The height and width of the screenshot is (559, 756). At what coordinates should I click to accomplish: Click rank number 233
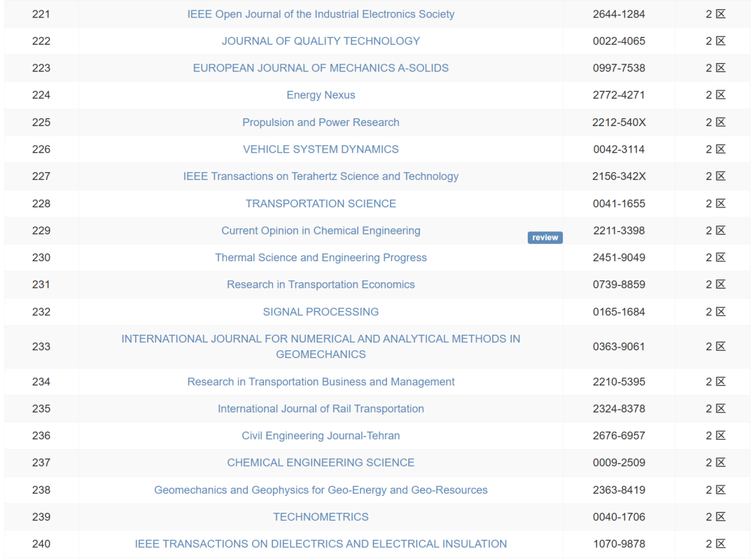click(41, 346)
